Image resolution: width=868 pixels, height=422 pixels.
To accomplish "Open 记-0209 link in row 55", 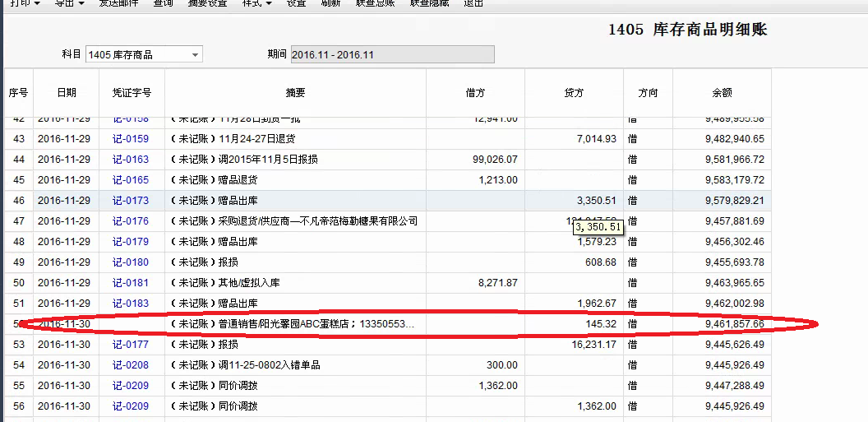I will [131, 386].
